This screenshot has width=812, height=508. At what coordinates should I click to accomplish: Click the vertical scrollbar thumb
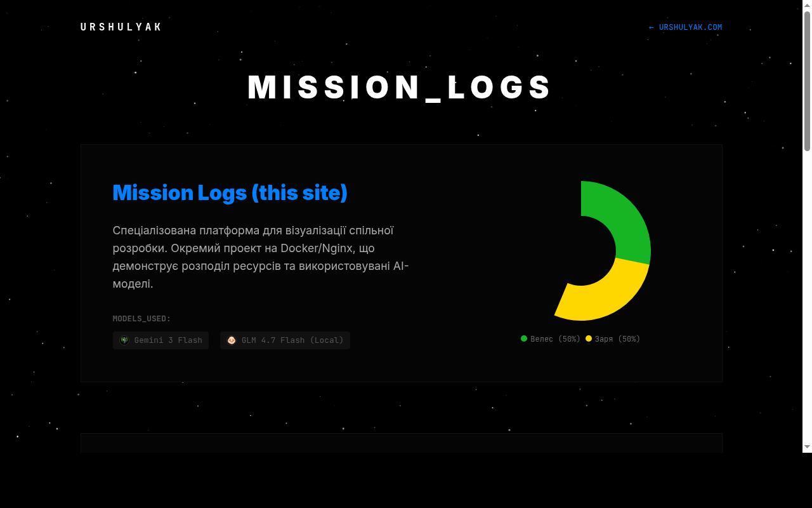click(x=807, y=81)
